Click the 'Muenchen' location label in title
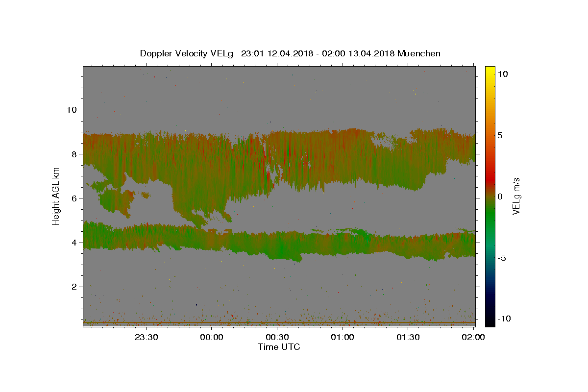588x392 pixels. tap(419, 53)
